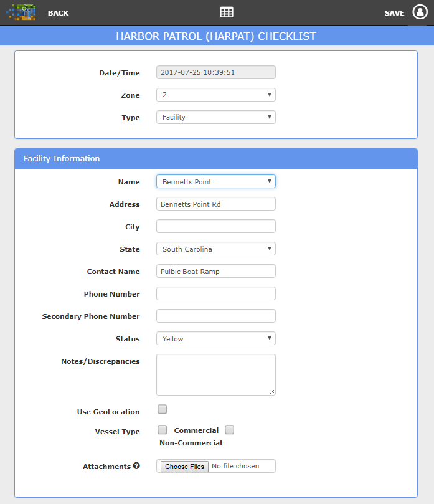Open the Type dropdown showing Facility
The width and height of the screenshot is (434, 504).
(x=216, y=117)
